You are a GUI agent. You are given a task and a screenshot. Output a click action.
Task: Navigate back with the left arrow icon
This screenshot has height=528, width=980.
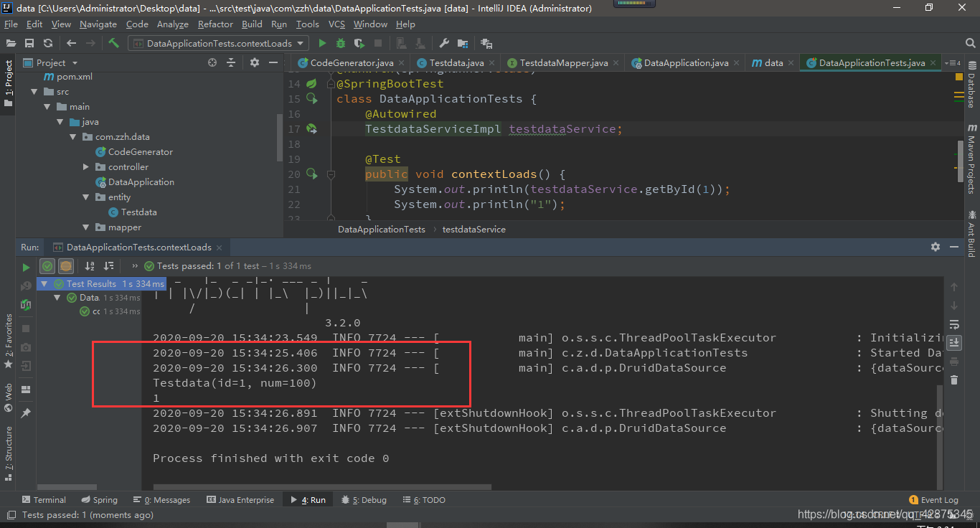[x=71, y=43]
